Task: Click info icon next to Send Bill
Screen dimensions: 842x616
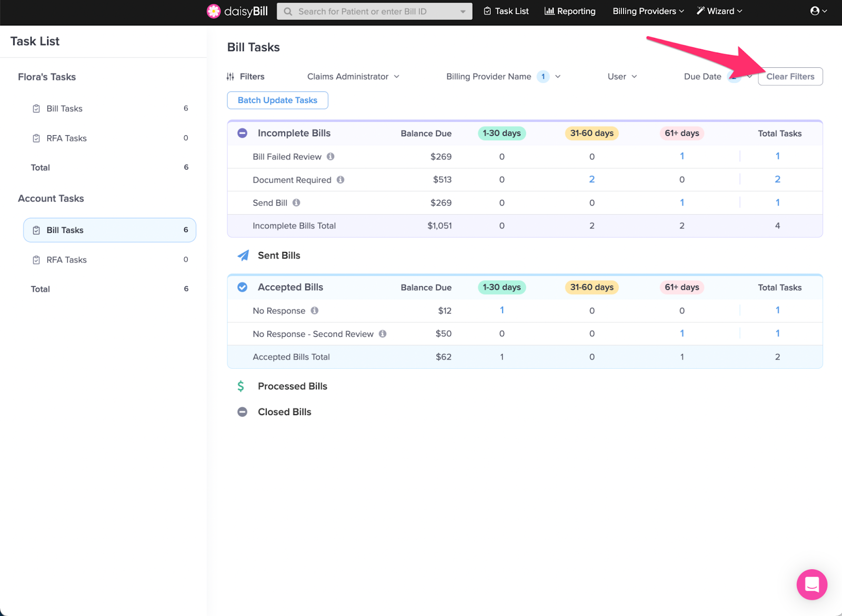Action: (296, 203)
